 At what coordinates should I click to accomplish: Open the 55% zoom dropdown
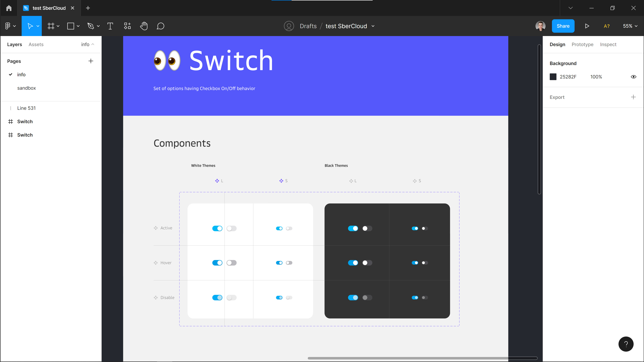click(x=630, y=26)
